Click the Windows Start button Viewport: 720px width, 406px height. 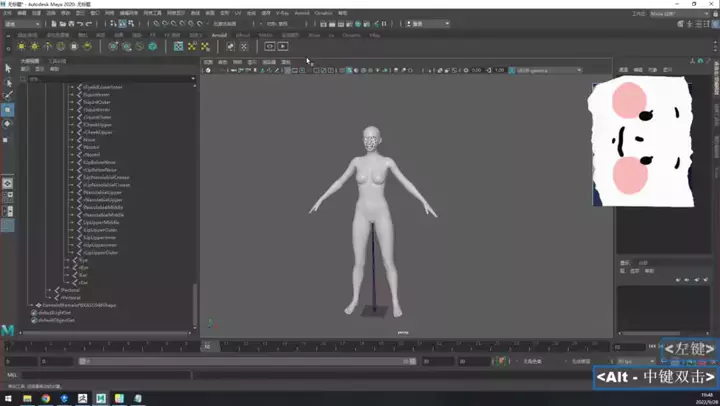9,398
